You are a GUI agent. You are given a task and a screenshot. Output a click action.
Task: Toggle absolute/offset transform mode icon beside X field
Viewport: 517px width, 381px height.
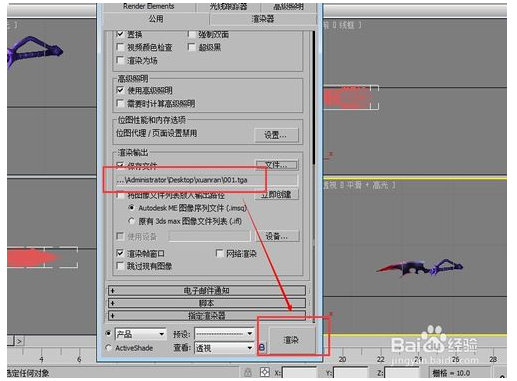[265, 372]
